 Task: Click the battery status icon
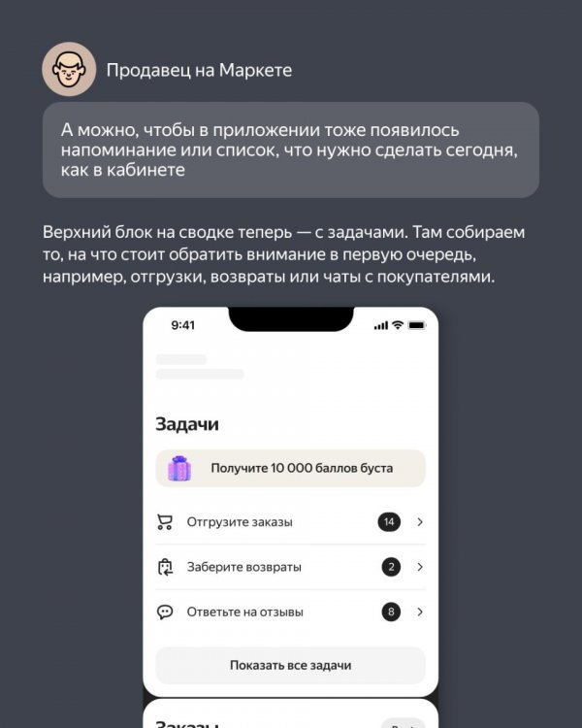(x=416, y=325)
